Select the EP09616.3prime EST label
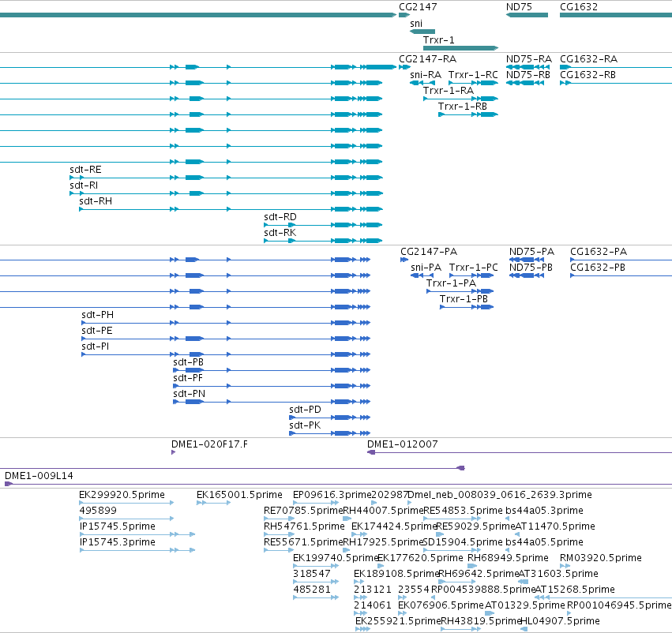 pos(332,495)
